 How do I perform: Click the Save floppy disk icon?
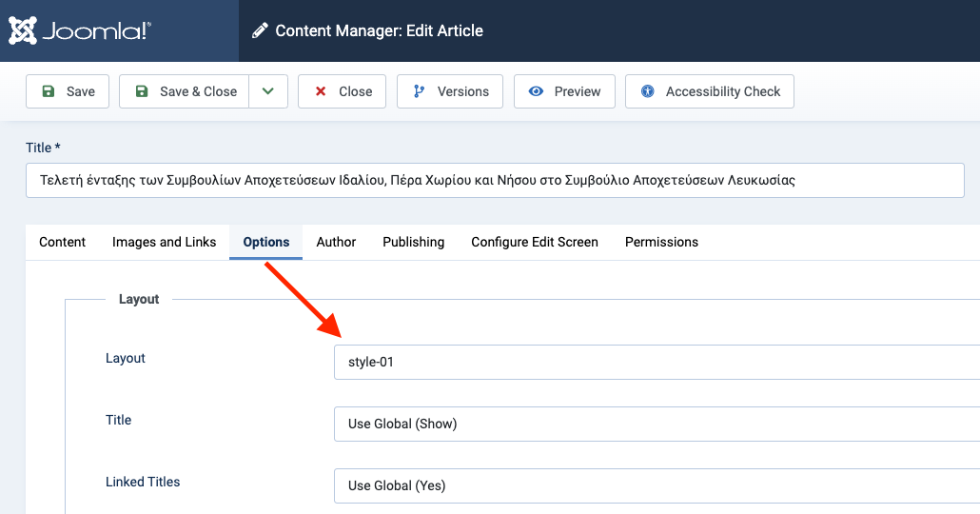click(48, 91)
